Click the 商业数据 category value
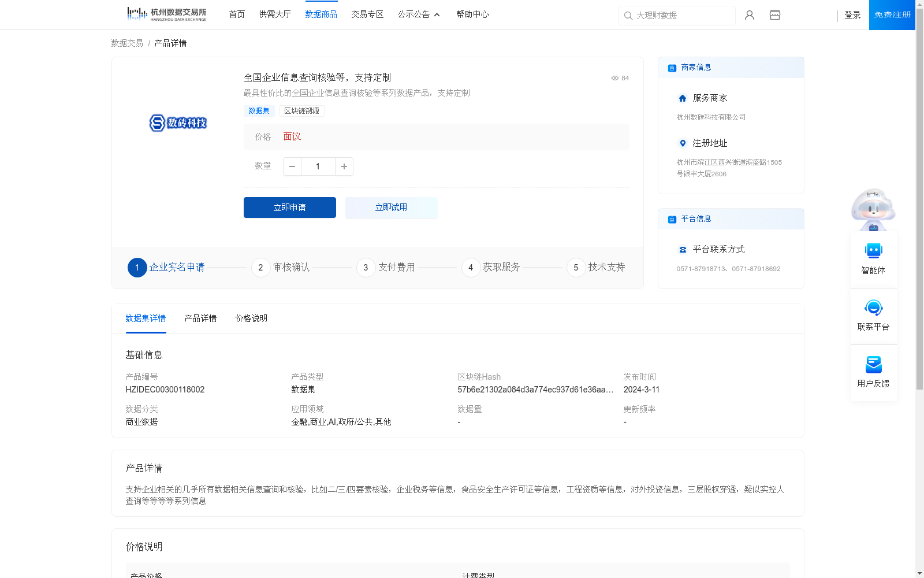Viewport: 924px width, 578px height. coord(141,422)
